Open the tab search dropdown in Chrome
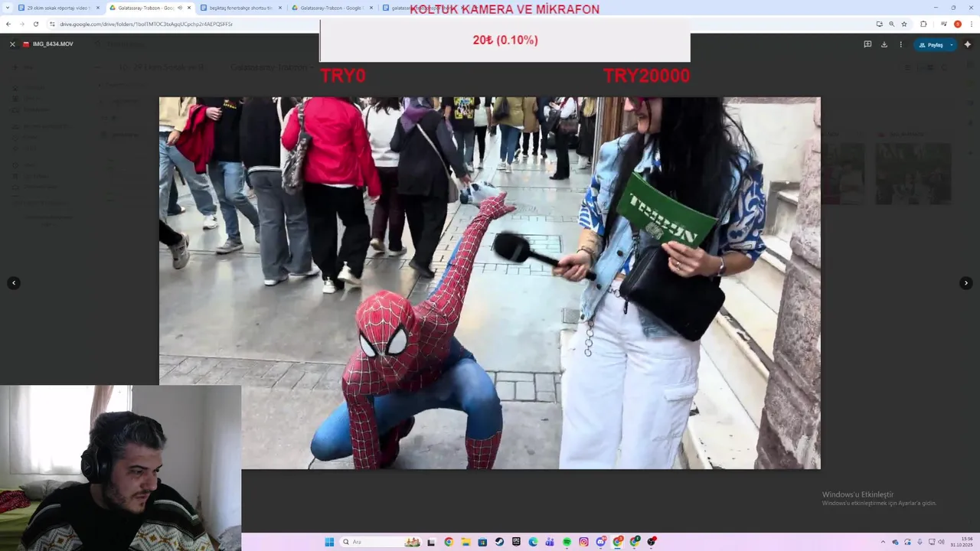Screen dimensions: 980x551 pyautogui.click(x=7, y=8)
